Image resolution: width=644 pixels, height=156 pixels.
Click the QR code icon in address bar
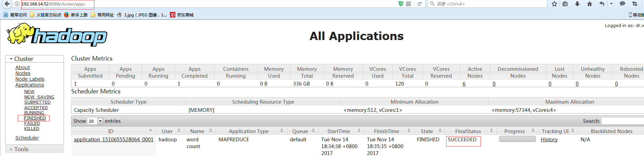(408, 4)
